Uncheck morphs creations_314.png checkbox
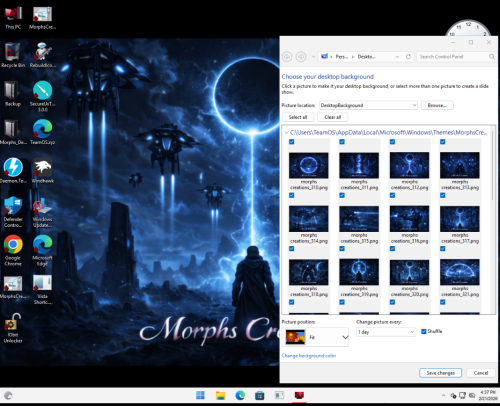The image size is (500, 406). pyautogui.click(x=292, y=195)
